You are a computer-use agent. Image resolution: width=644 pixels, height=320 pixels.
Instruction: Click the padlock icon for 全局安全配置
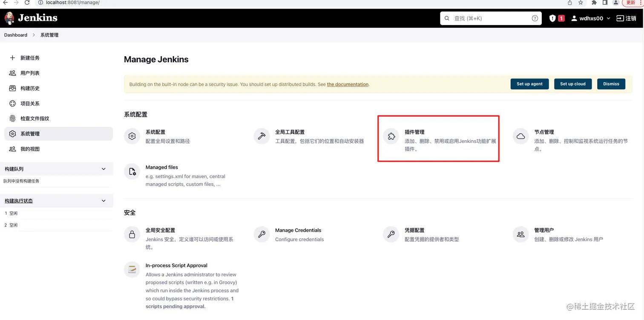coord(132,234)
